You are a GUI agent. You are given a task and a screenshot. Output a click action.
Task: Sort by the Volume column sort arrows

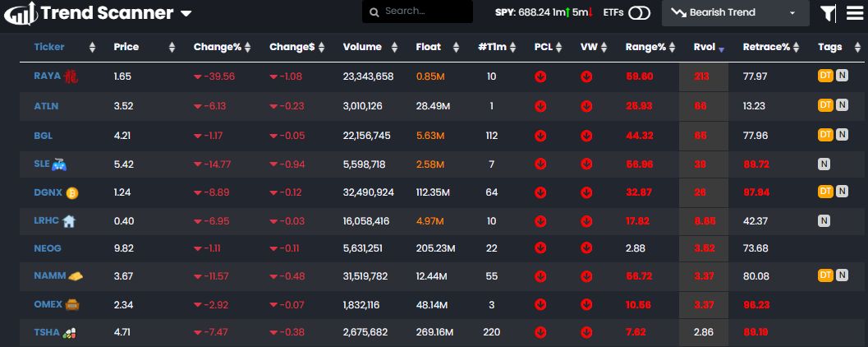click(x=394, y=48)
